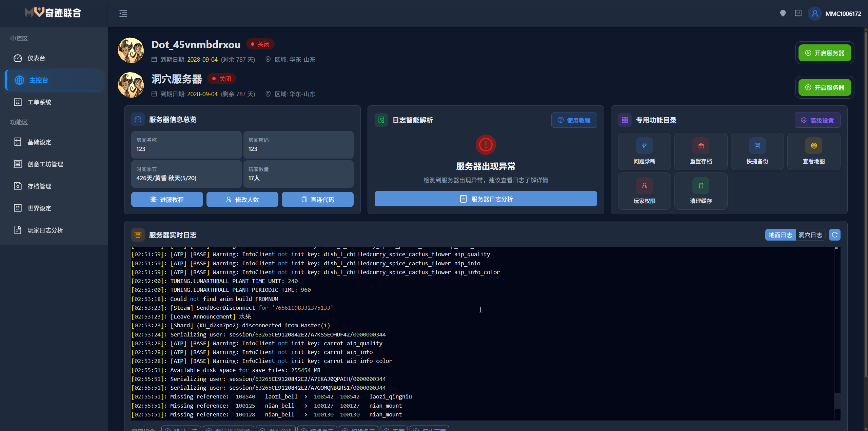The height and width of the screenshot is (431, 868).
Task: Select the 房间密码 value 123
Action: pos(253,149)
